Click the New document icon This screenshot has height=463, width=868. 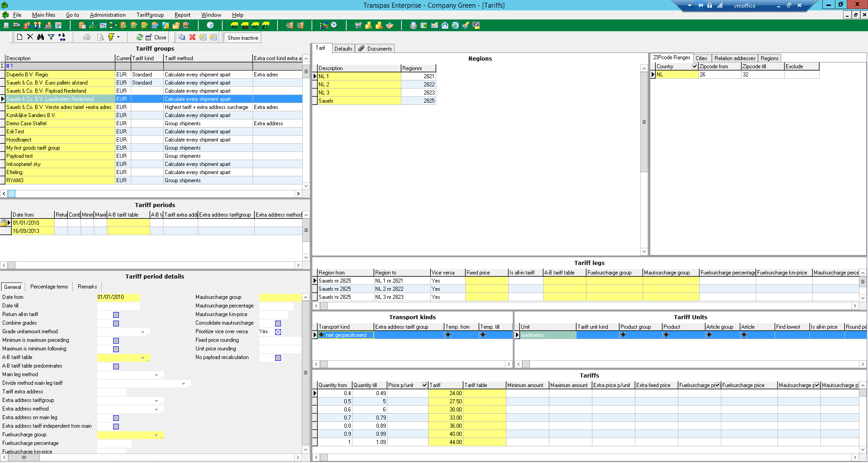coord(19,37)
